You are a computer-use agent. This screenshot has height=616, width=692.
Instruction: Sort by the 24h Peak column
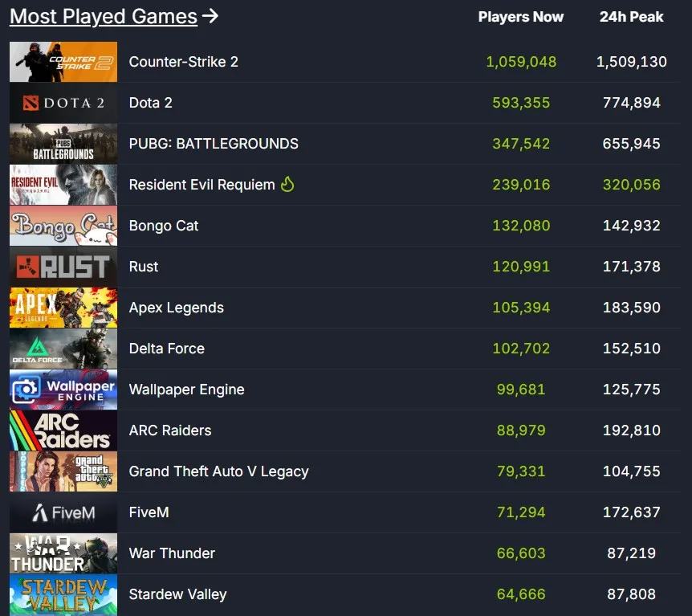click(632, 16)
